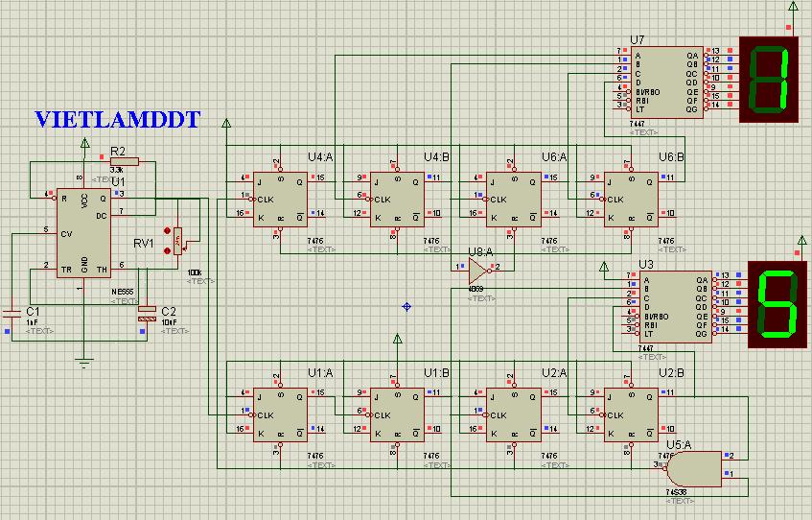812x520 pixels.
Task: Click the lower red dot on RV1 potentiometer
Action: click(167, 251)
